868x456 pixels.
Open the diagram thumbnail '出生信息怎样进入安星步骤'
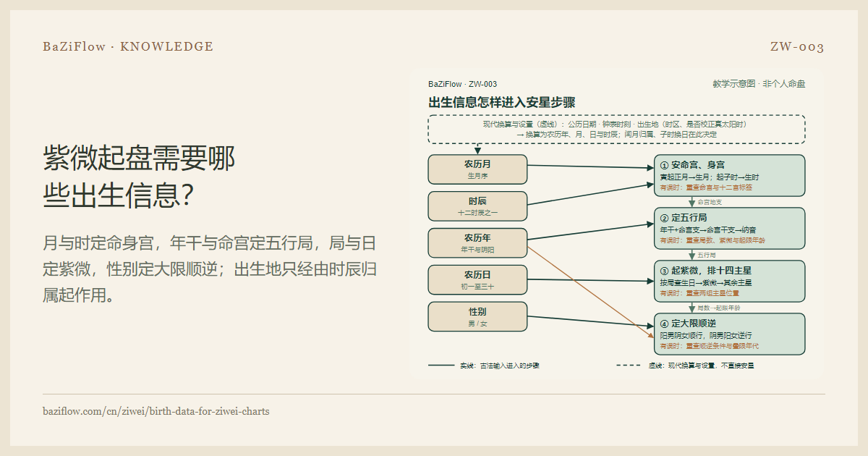616,224
